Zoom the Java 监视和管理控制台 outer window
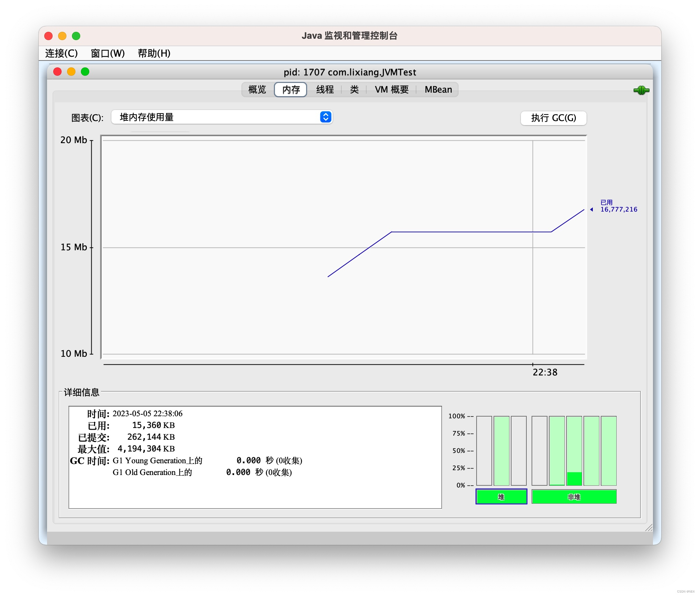The image size is (700, 596). tap(76, 36)
